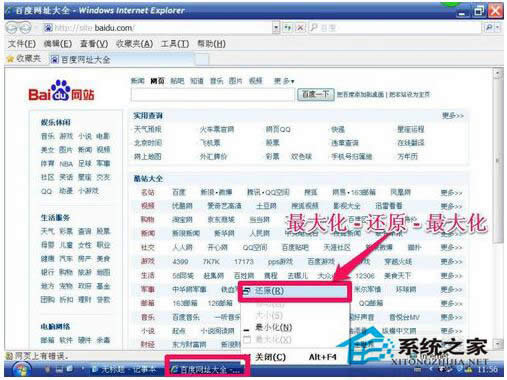507x380 pixels.
Task: Click the 百度一下 search button
Action: [316, 94]
